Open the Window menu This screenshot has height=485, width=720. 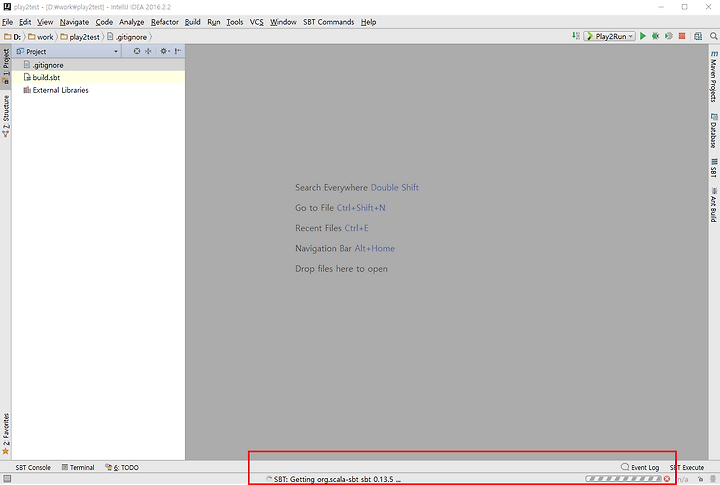click(283, 22)
